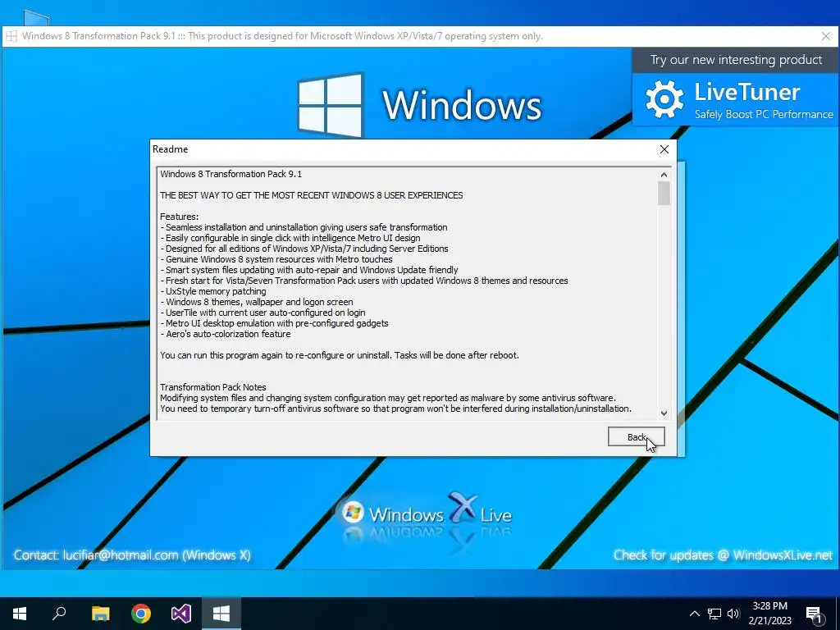This screenshot has height=630, width=840.
Task: Click the Transformation Pack title bar icon
Action: [11, 36]
